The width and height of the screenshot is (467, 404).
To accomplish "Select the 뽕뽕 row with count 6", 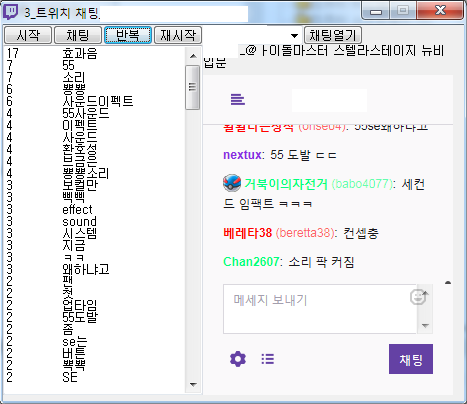I will (x=94, y=89).
